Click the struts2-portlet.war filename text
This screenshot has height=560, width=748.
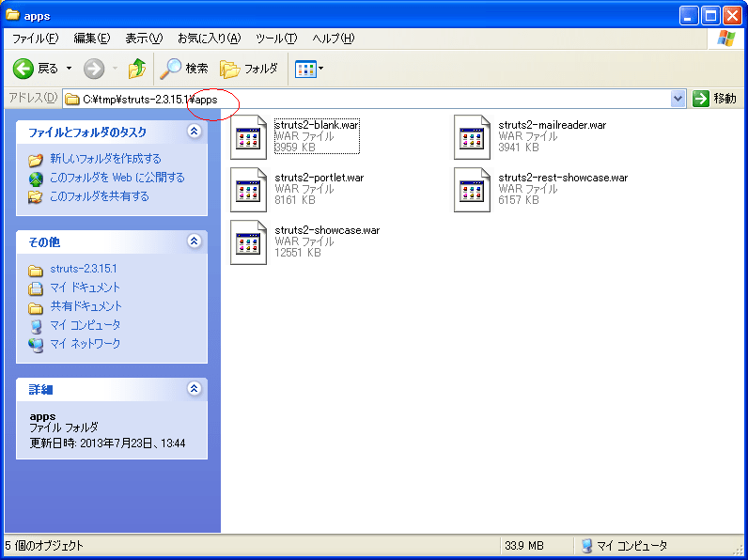click(x=319, y=178)
